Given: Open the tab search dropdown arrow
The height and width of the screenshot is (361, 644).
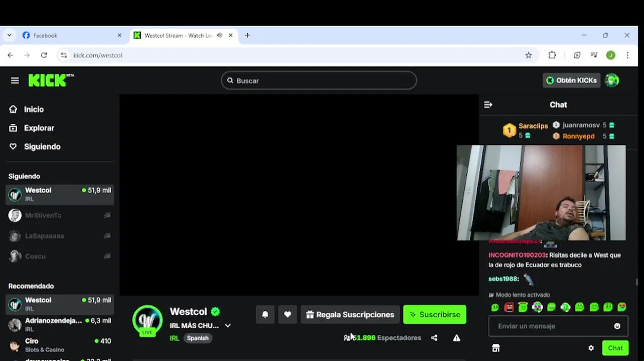Looking at the screenshot, I should tap(9, 36).
